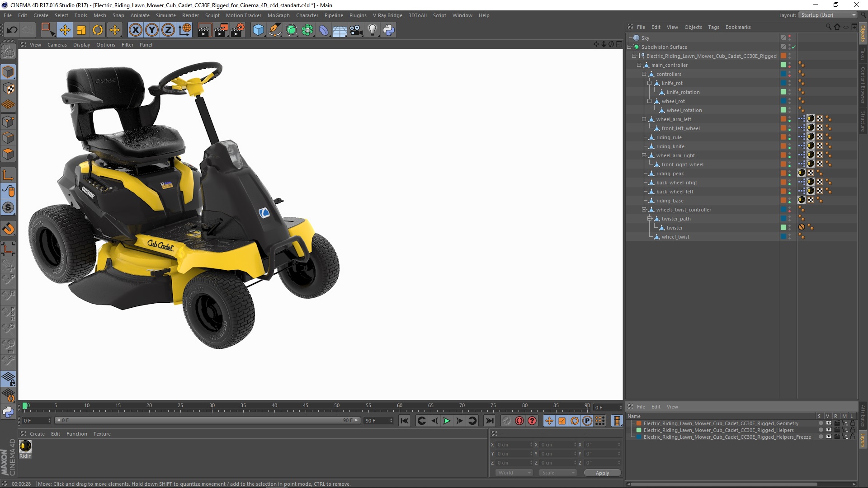Open viewport Cameras menu
The height and width of the screenshot is (488, 868).
tap(57, 45)
